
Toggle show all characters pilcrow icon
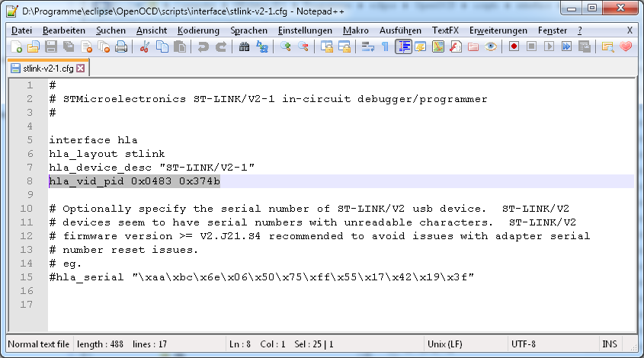point(386,47)
